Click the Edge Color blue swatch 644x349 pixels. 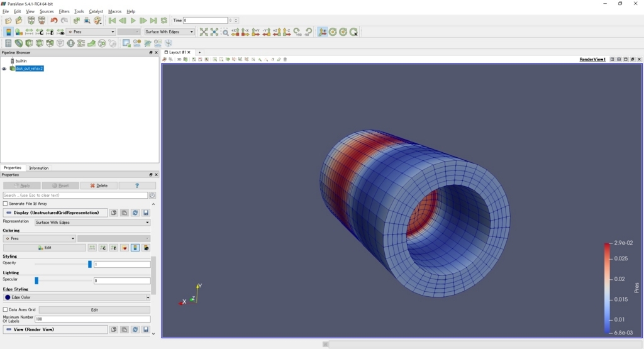click(x=8, y=297)
